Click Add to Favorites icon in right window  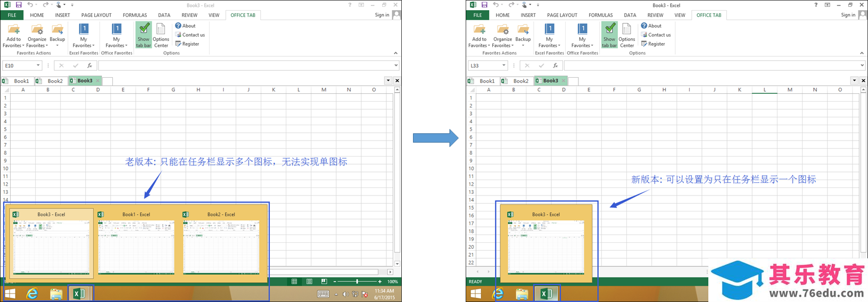point(479,29)
